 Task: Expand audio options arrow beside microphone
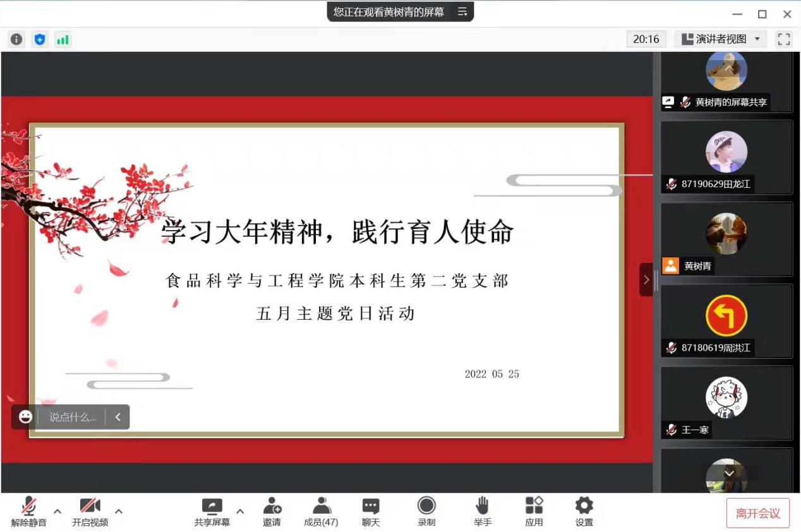click(57, 511)
